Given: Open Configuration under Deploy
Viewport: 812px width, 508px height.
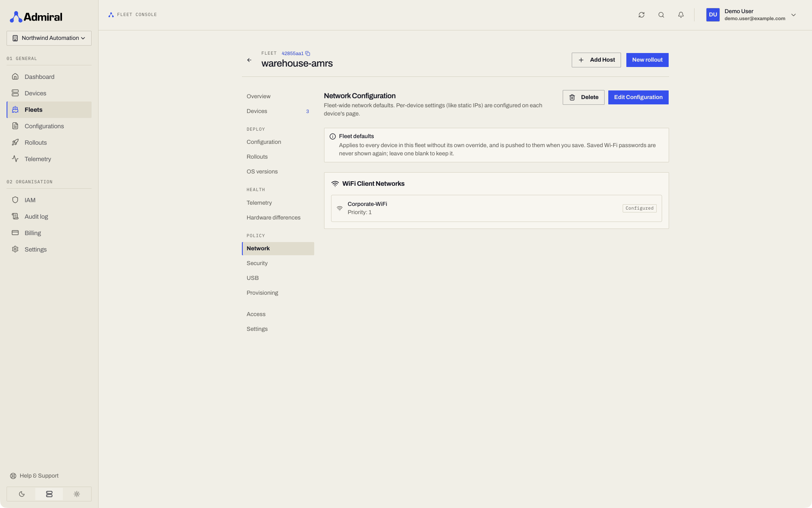Looking at the screenshot, I should pyautogui.click(x=278, y=142).
